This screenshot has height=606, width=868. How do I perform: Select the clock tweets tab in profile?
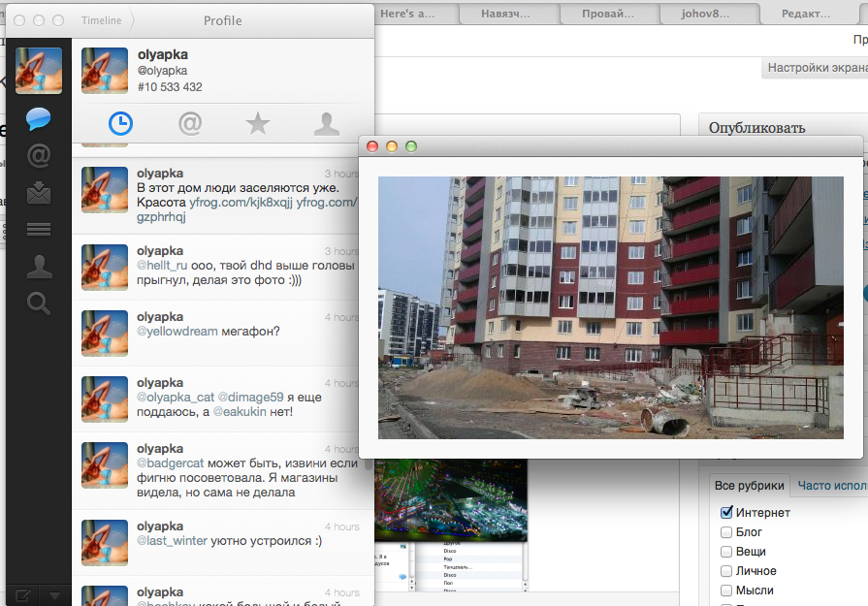coord(120,123)
